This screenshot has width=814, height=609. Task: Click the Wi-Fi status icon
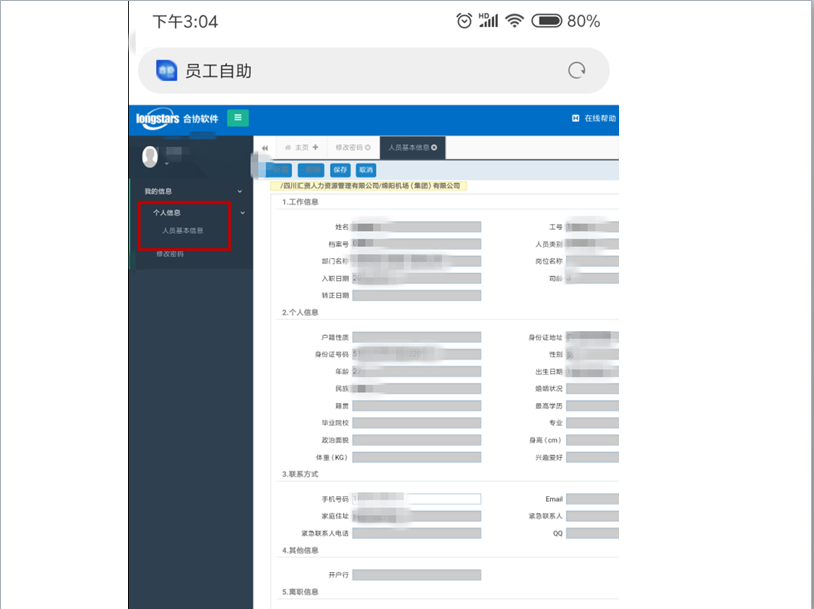click(x=514, y=21)
